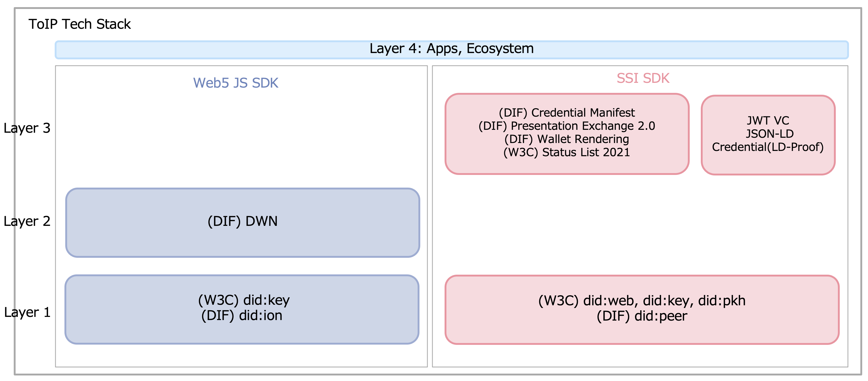Click (DIF) Presentation Exchange 2.0 line
This screenshot has height=381, width=868.
tap(567, 126)
